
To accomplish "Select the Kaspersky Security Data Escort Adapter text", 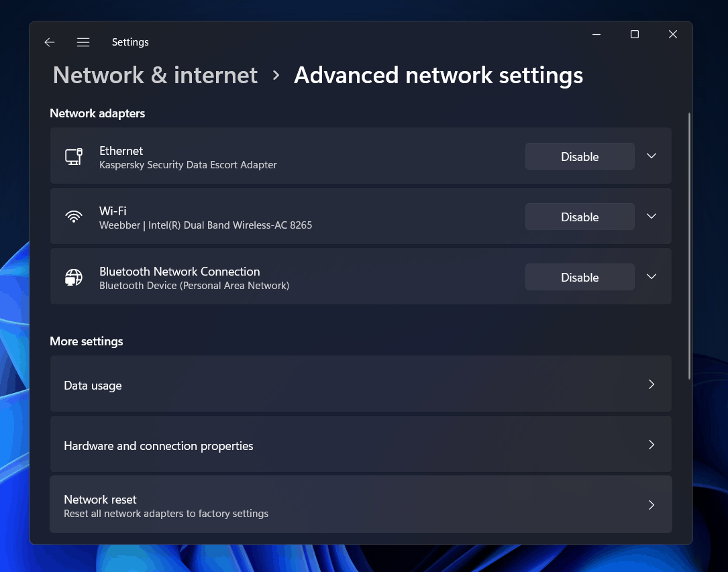I will coord(188,165).
